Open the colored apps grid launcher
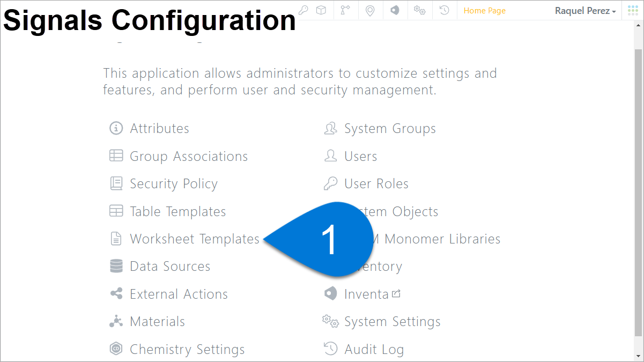644x362 pixels. [x=633, y=10]
